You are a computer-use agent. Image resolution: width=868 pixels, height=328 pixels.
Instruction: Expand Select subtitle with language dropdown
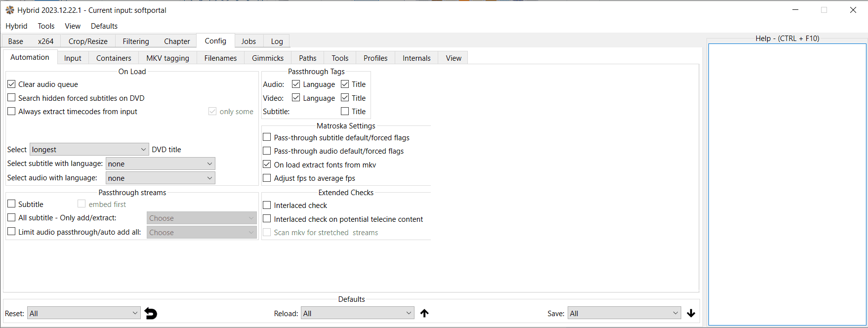pyautogui.click(x=160, y=164)
